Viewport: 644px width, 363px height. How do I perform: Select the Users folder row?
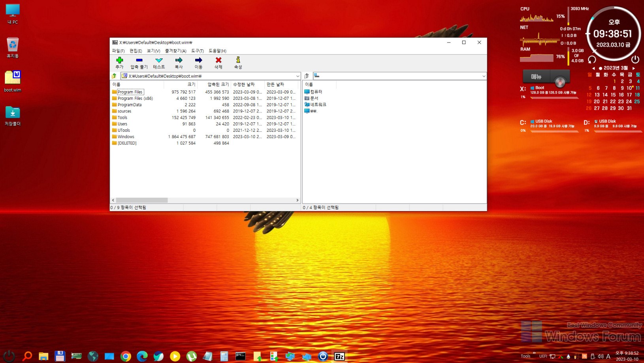pyautogui.click(x=205, y=124)
